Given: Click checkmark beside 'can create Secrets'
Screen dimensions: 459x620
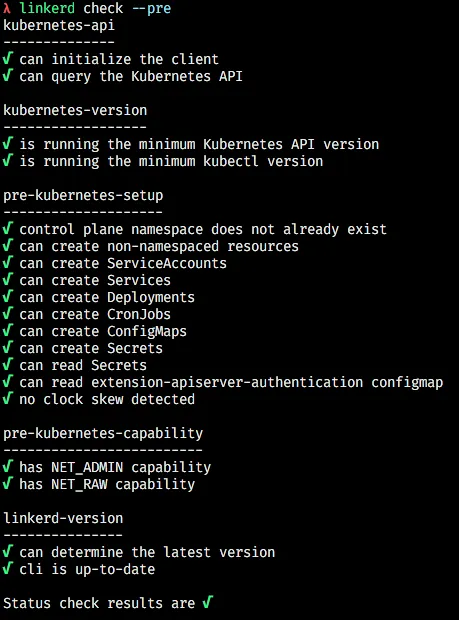Looking at the screenshot, I should [x=8, y=348].
